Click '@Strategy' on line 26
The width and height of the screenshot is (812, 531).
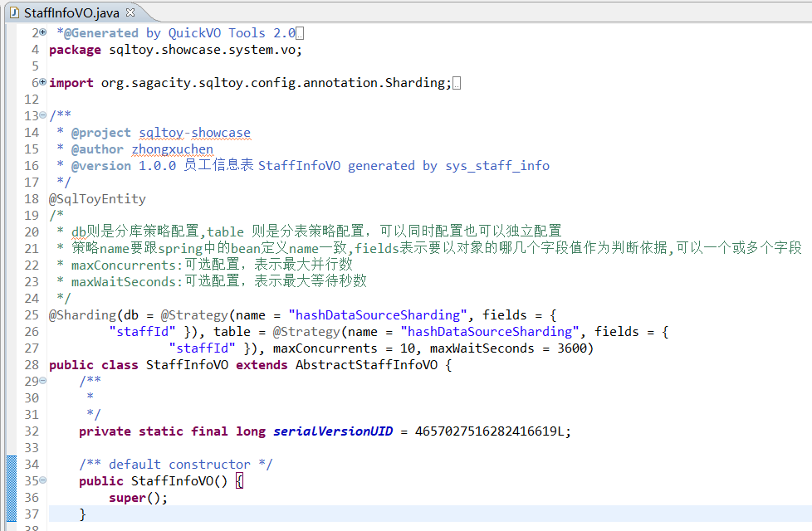pyautogui.click(x=306, y=332)
